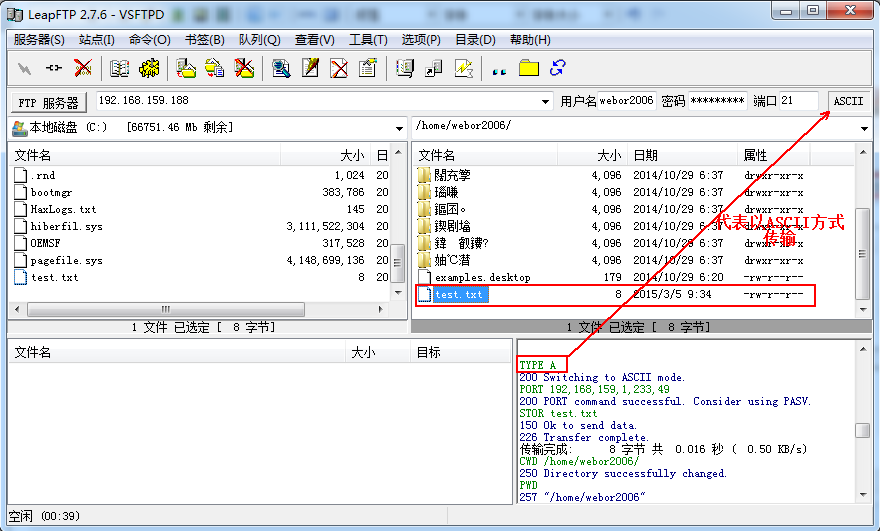The image size is (880, 531).
Task: Select local file bootmgr
Action: click(x=51, y=193)
